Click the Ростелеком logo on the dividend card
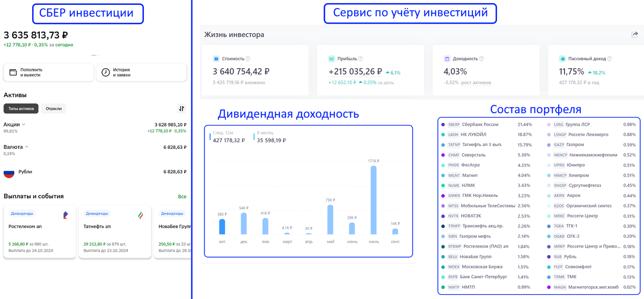 click(x=65, y=215)
